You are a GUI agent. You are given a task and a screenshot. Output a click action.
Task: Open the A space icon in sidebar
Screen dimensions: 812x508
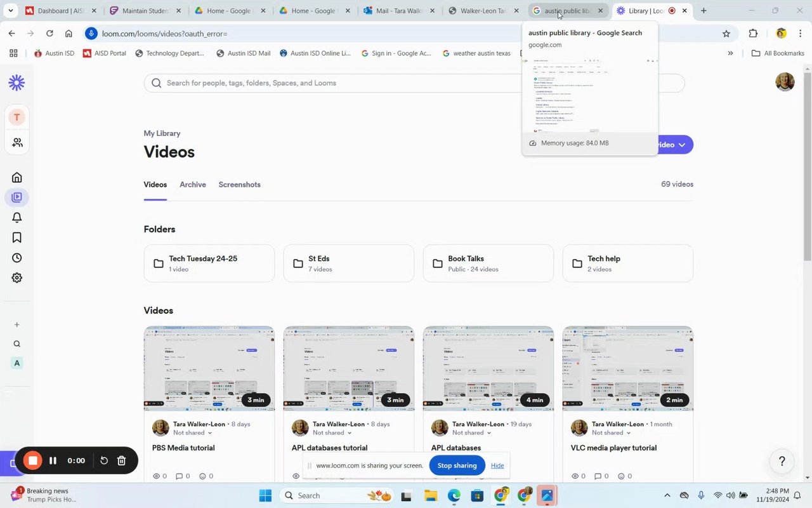16,363
